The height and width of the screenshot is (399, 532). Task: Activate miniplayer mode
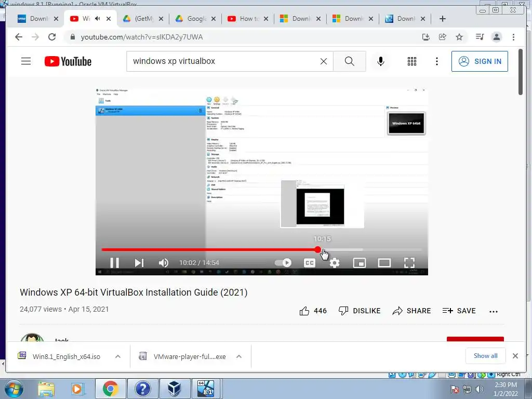[x=360, y=262]
